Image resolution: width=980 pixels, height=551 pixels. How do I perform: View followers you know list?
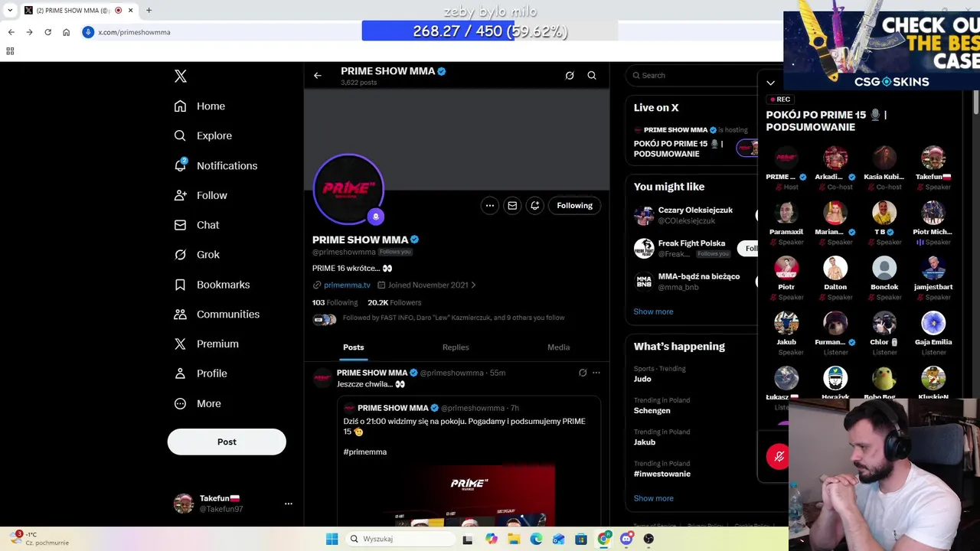click(x=439, y=318)
